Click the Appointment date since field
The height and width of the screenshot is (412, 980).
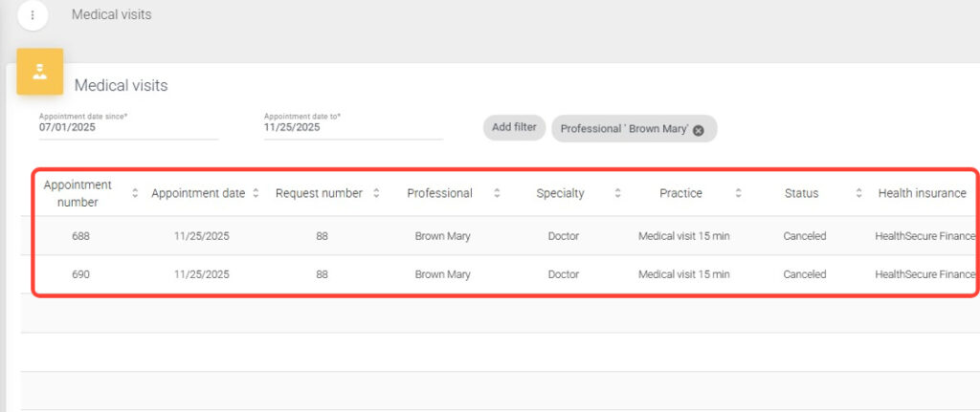128,127
